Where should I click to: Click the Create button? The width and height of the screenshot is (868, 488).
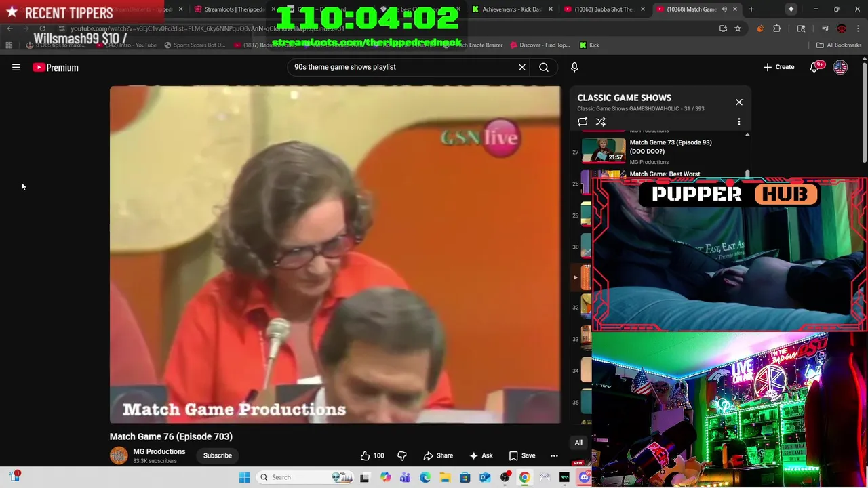[x=779, y=67]
